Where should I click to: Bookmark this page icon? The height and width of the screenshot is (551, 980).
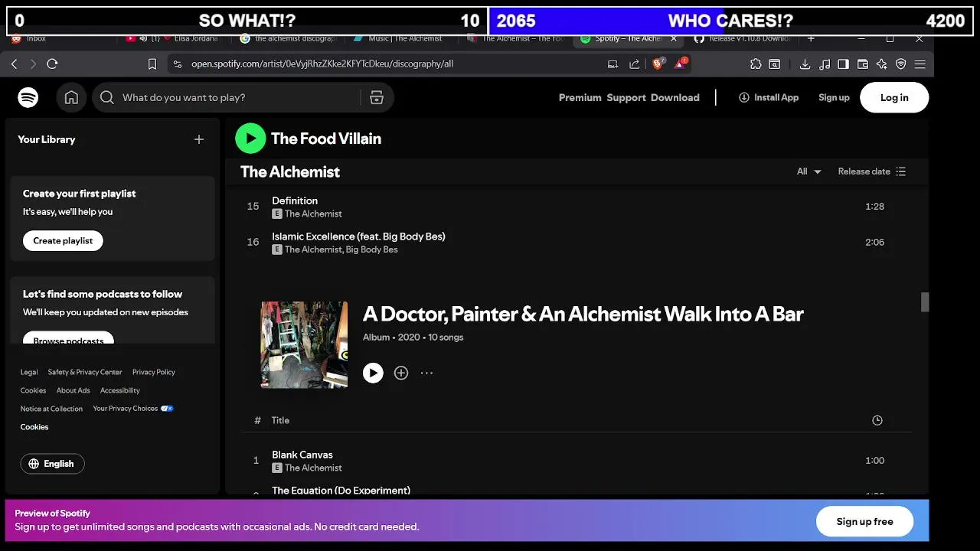[x=152, y=64]
